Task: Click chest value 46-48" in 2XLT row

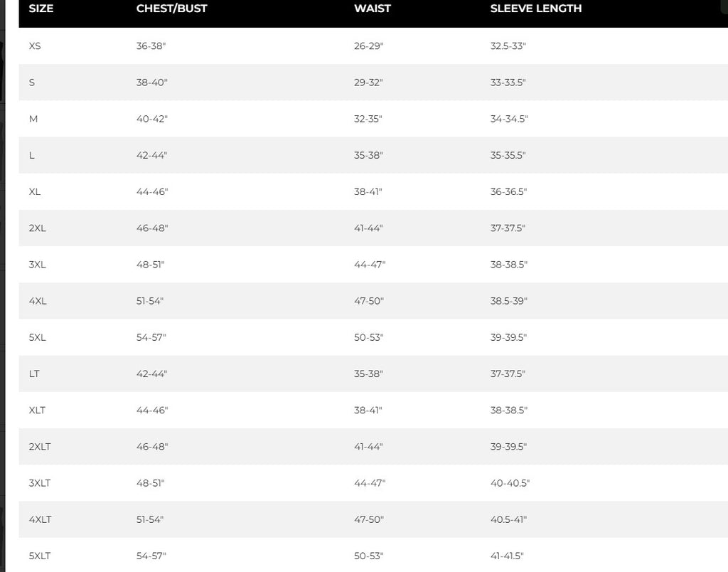Action: click(x=152, y=447)
